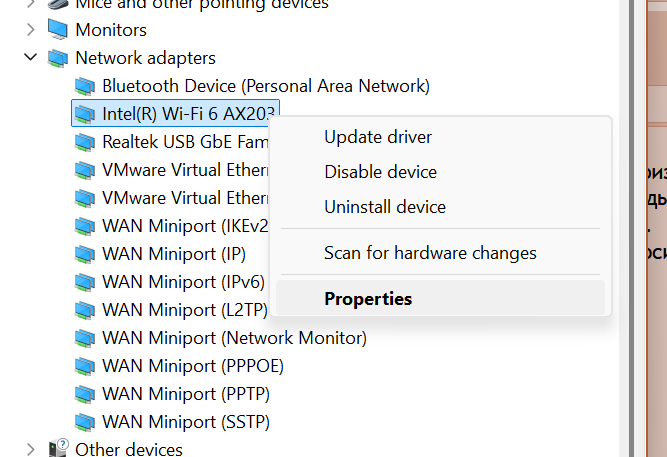
Task: Click the Other devices category icon
Action: [58, 448]
